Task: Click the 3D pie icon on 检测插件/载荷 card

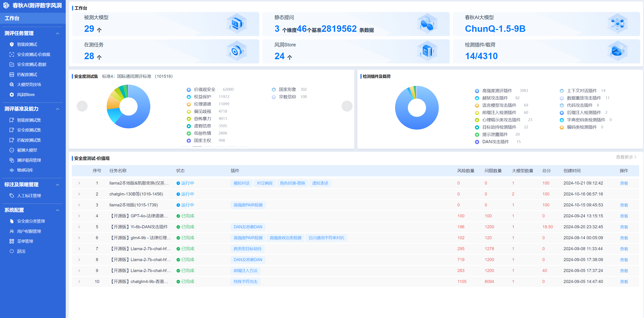Action: [618, 51]
